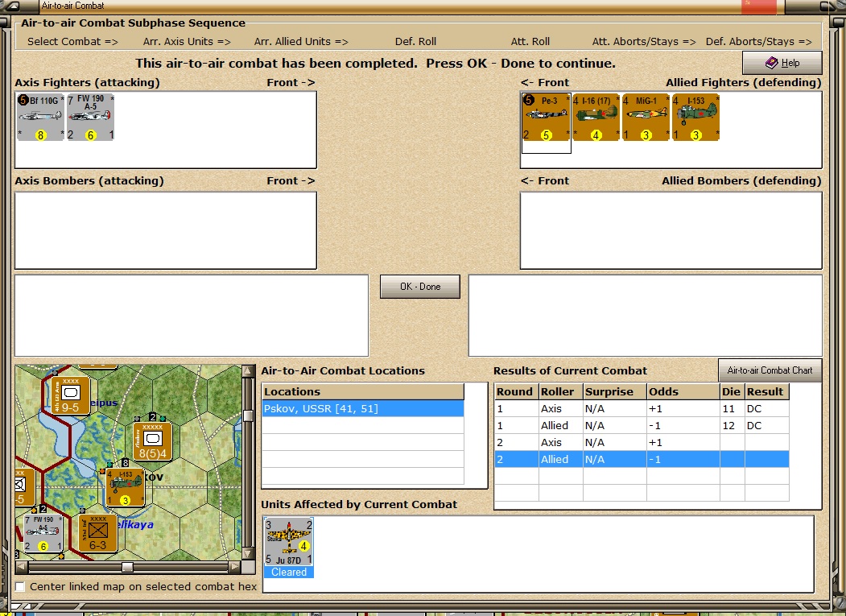Select the MiG-1 Allied fighter counter
The height and width of the screenshot is (616, 846).
(x=646, y=117)
